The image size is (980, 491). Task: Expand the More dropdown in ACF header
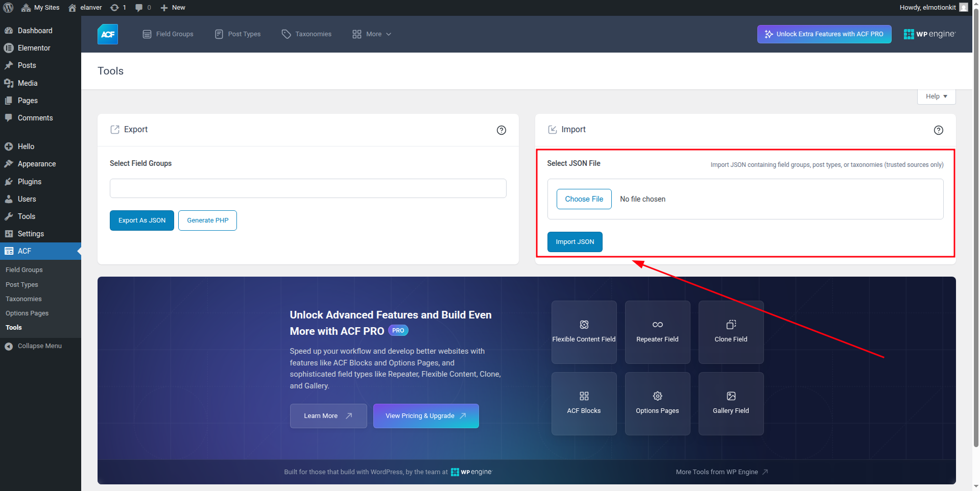click(372, 34)
